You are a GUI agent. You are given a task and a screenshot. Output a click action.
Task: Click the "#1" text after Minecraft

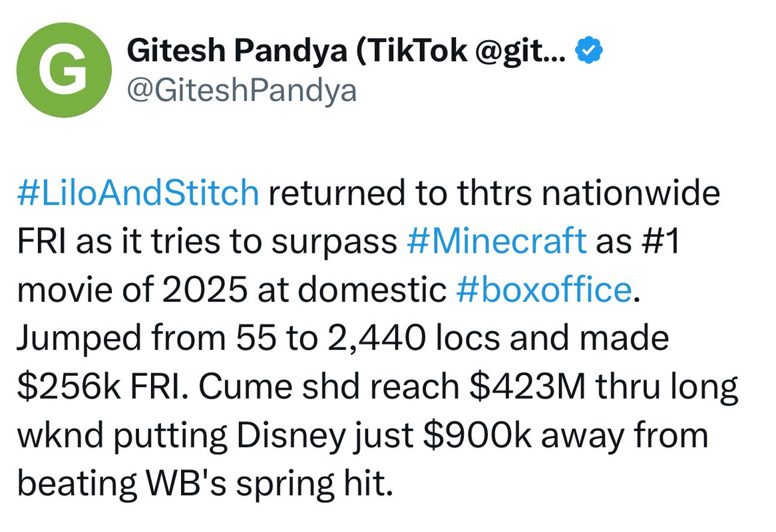tap(660, 241)
